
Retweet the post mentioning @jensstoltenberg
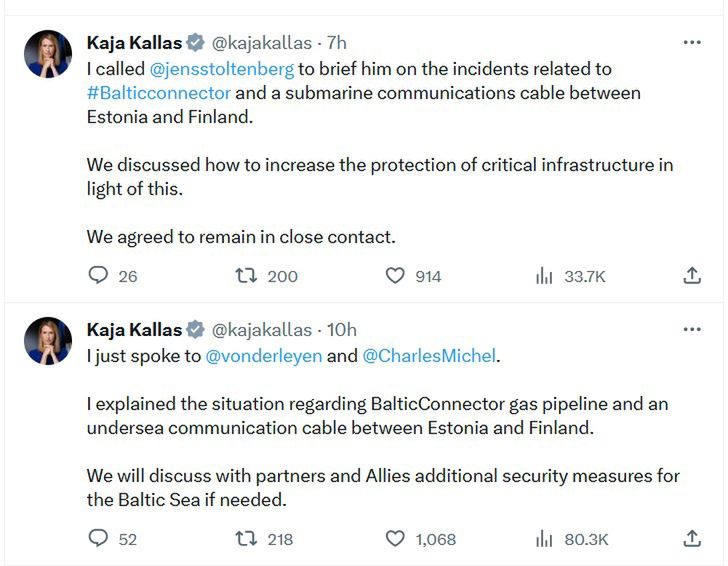pos(245,276)
